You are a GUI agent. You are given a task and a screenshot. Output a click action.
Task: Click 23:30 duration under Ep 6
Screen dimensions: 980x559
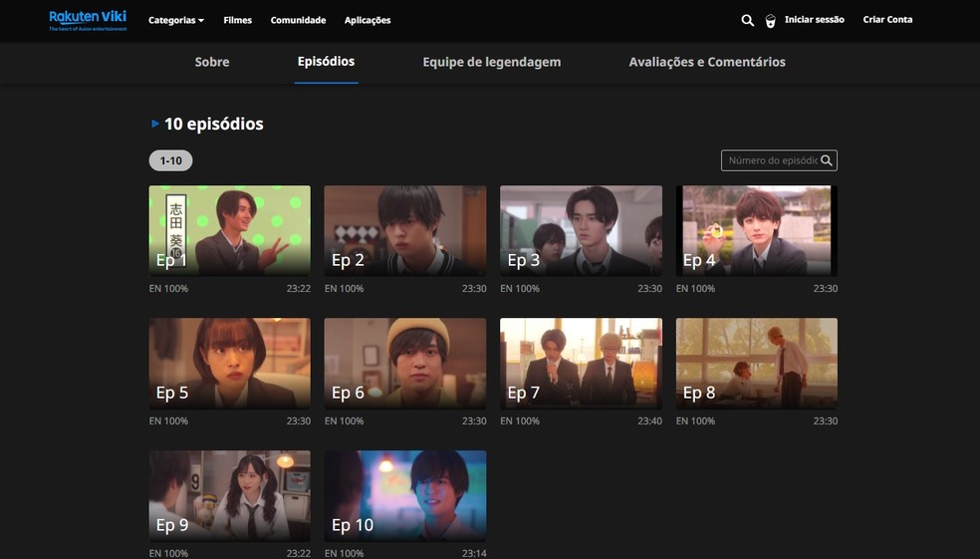474,421
